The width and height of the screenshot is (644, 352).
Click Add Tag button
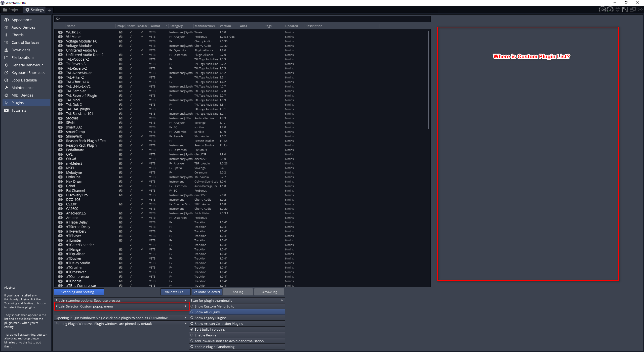pyautogui.click(x=238, y=292)
